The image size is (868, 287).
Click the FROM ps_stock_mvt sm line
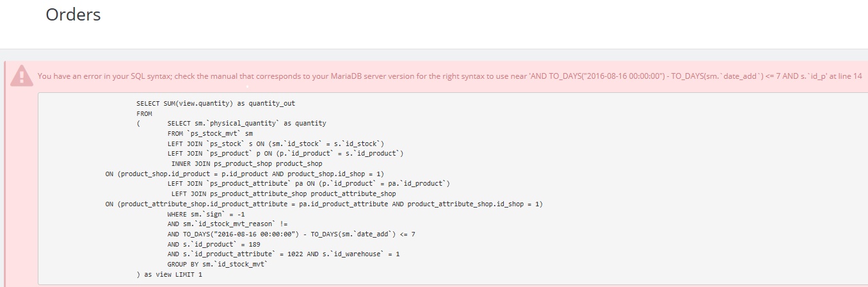click(x=210, y=133)
